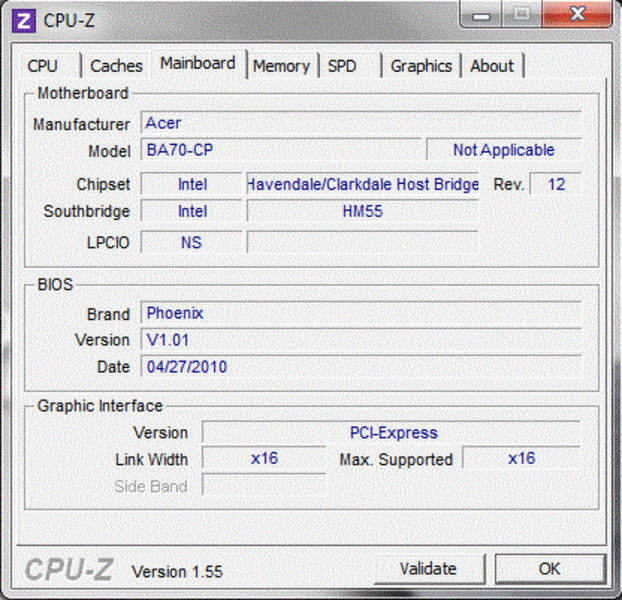Screen dimensions: 622x600
Task: Click the CPU-Z purple Z title icon
Action: point(24,21)
